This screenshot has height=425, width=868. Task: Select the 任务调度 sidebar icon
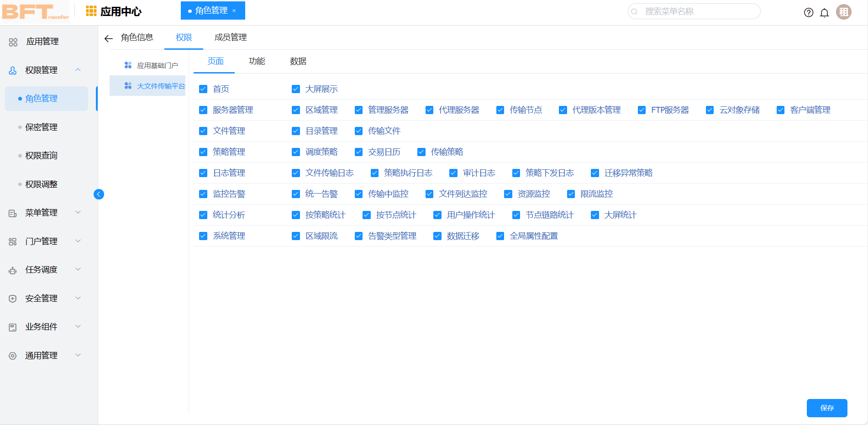12,270
